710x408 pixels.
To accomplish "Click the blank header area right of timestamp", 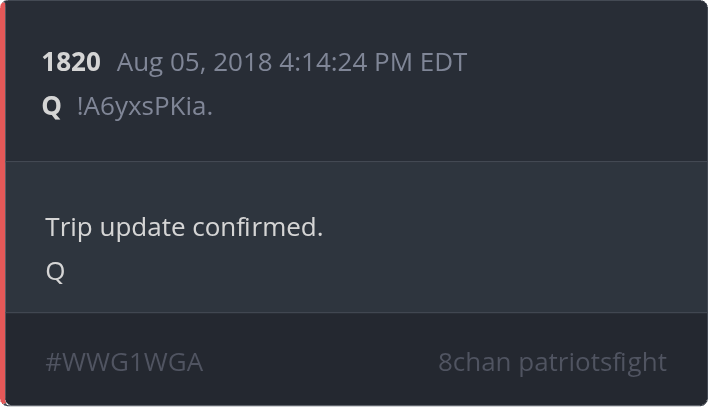I will (x=580, y=62).
